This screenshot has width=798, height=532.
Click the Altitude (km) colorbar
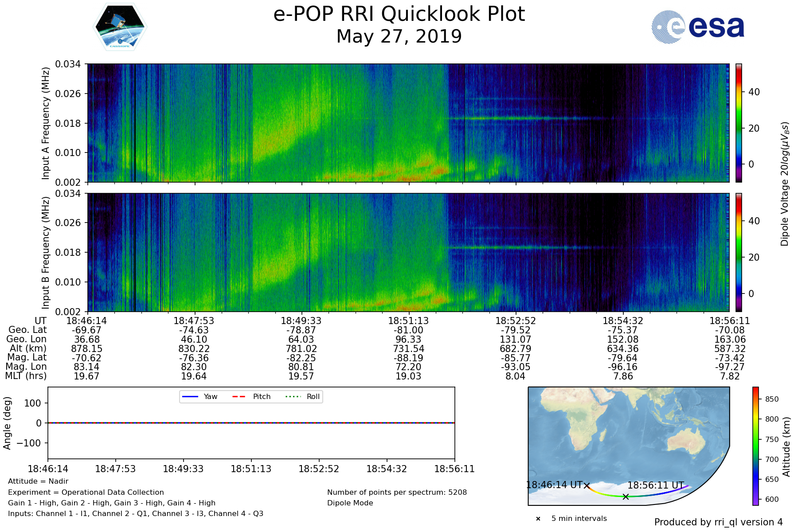click(755, 446)
